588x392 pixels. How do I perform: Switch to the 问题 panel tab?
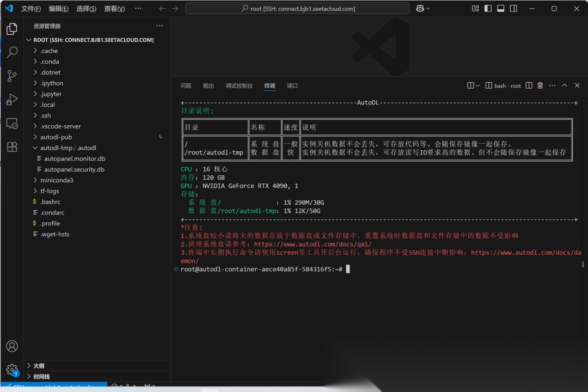click(186, 85)
